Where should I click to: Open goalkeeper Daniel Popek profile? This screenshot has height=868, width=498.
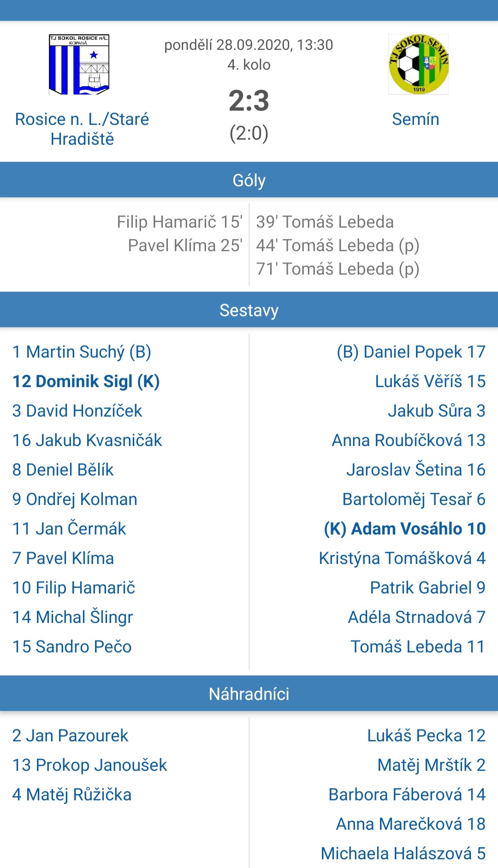coord(411,352)
